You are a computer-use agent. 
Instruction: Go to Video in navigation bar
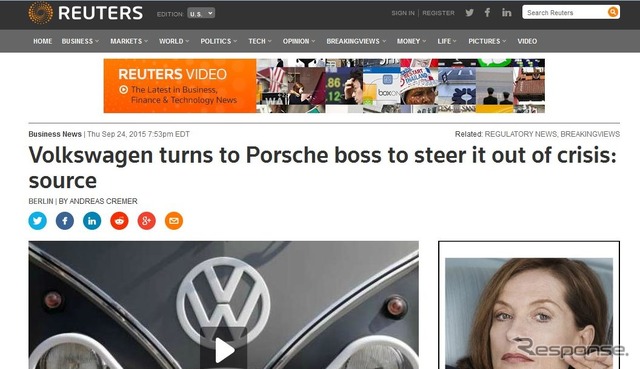point(527,41)
